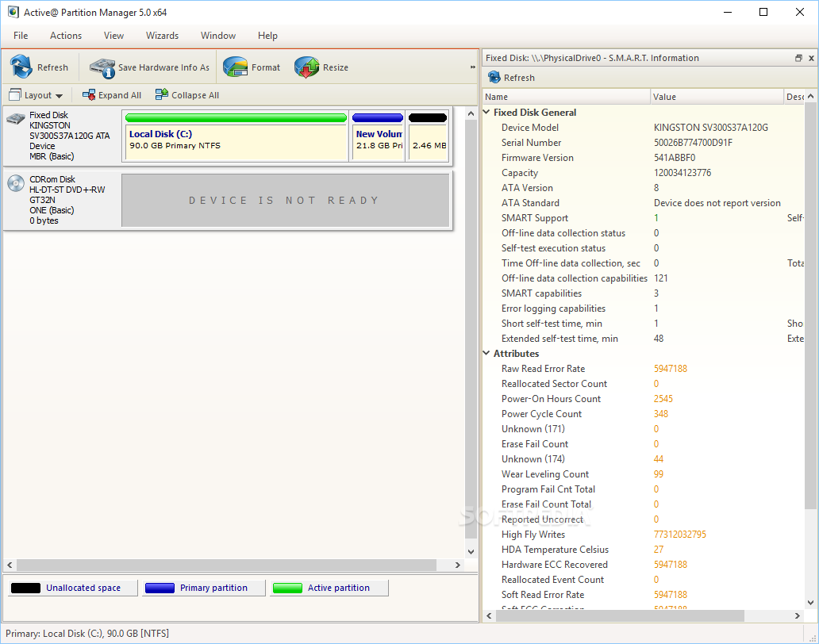
Task: Select the Soft Read Error Rate row
Action: click(x=644, y=594)
